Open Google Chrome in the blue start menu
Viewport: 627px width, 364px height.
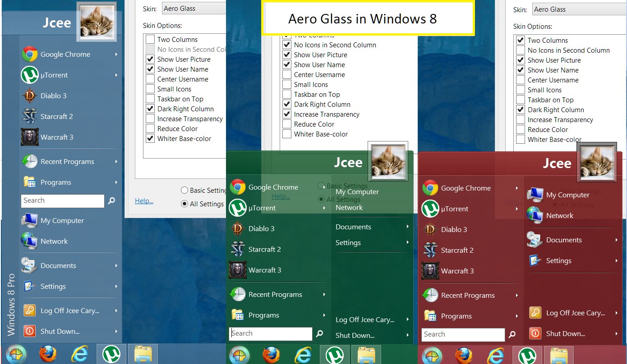tap(65, 54)
